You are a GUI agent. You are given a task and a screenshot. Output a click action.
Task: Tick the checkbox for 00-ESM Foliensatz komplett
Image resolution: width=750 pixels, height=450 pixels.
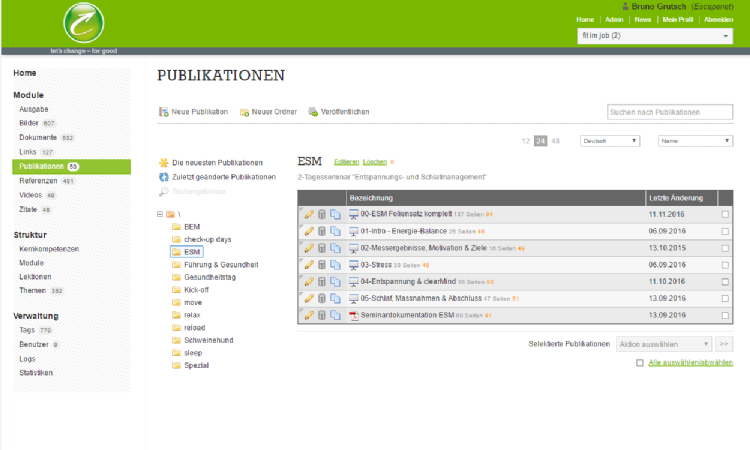pos(725,214)
